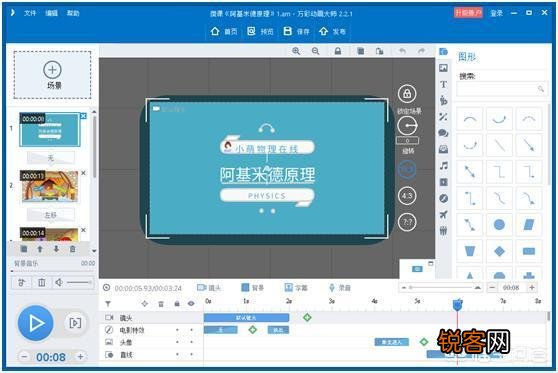Open the shapes library icon

click(443, 52)
